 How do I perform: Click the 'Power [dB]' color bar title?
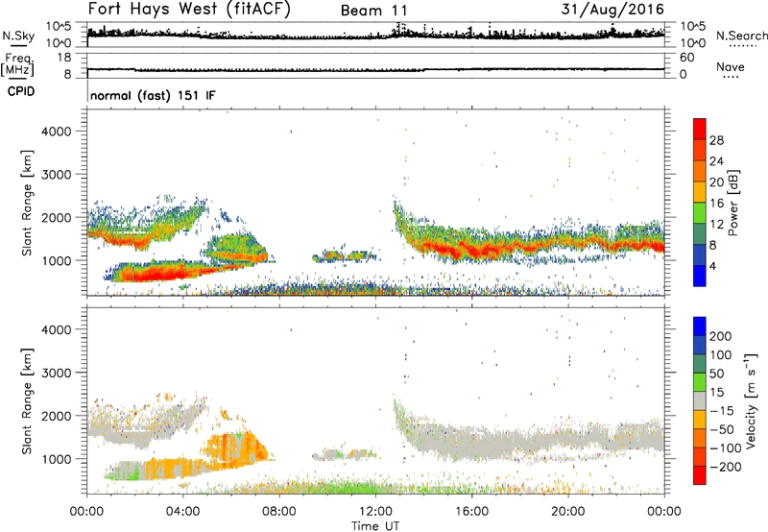(732, 203)
